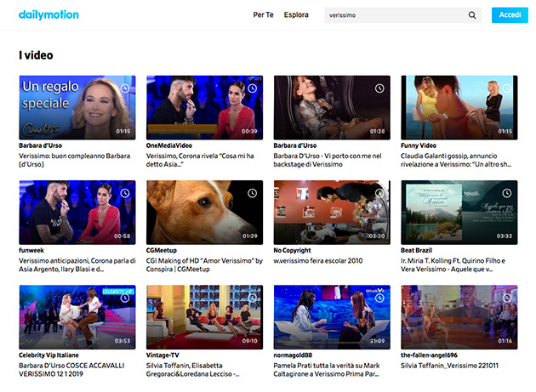
Task: Open the Barbara d'Urso channel above 'buon compleanno'
Action: (40, 145)
